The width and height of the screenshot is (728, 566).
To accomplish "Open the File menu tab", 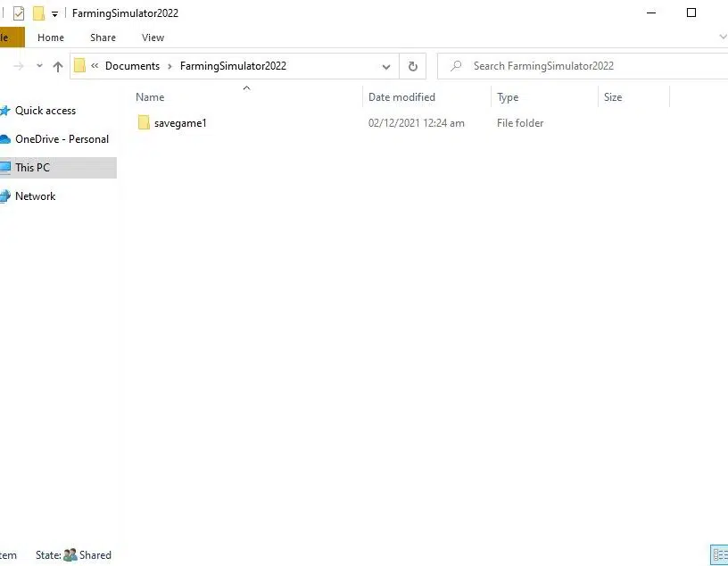I will coord(11,37).
